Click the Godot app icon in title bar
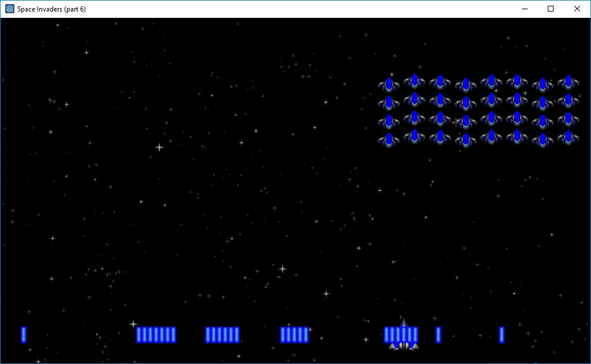 (x=9, y=9)
